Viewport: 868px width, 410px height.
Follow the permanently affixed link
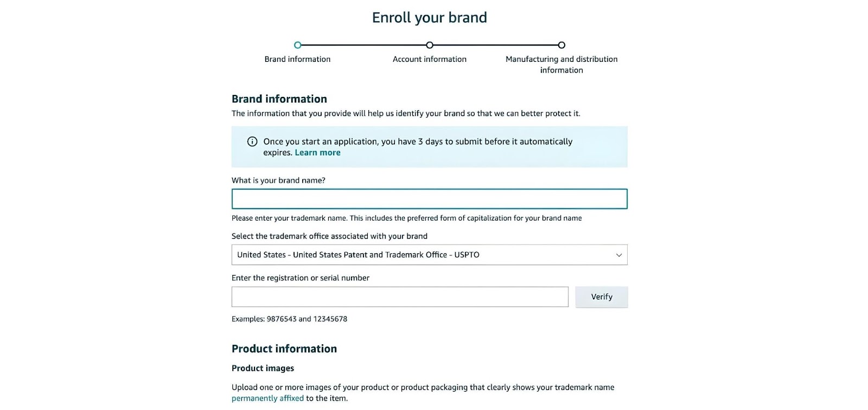267,399
